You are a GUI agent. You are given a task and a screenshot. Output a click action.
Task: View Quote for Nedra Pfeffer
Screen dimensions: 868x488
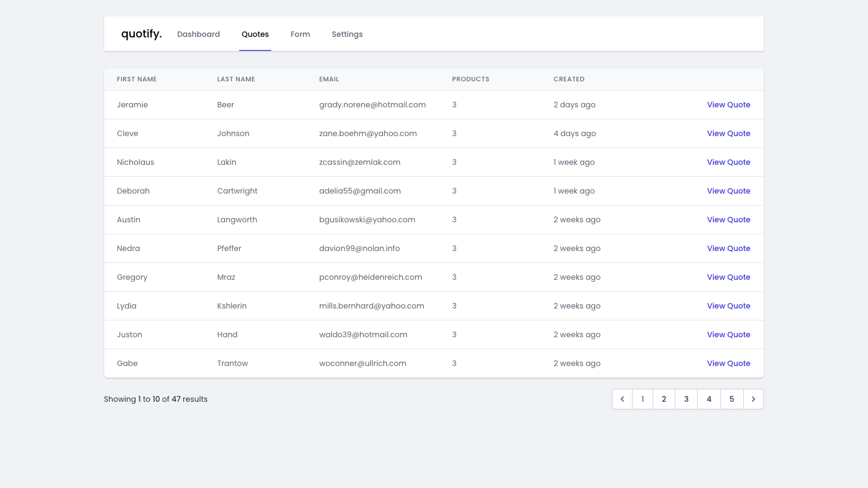coord(729,248)
